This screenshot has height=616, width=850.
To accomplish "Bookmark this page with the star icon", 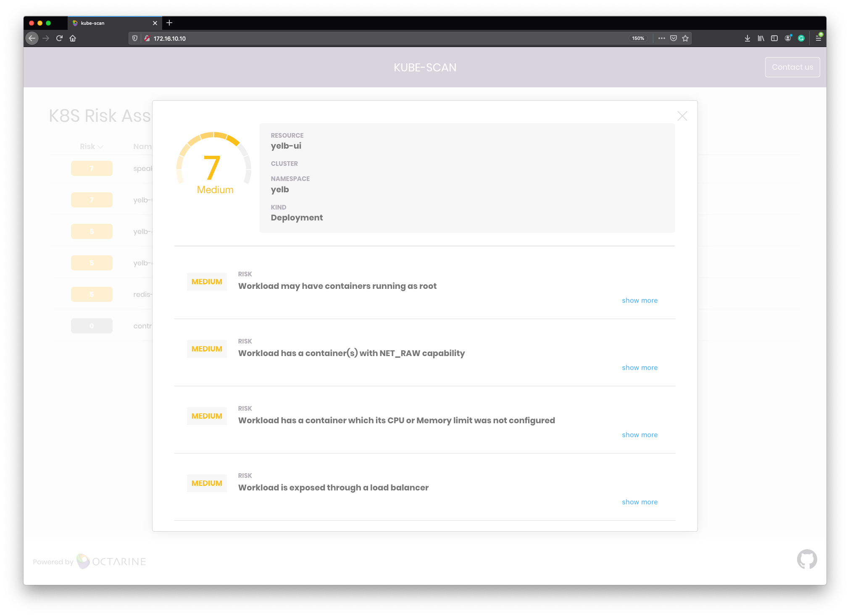I will (x=686, y=38).
